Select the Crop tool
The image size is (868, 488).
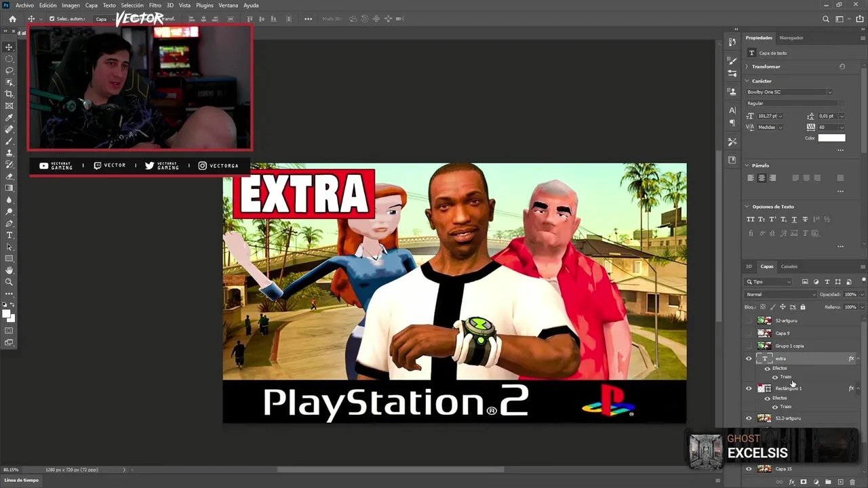[x=9, y=94]
